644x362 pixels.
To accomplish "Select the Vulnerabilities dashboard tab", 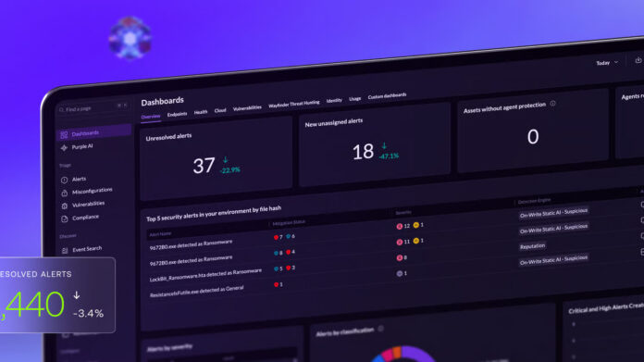I will (247, 108).
